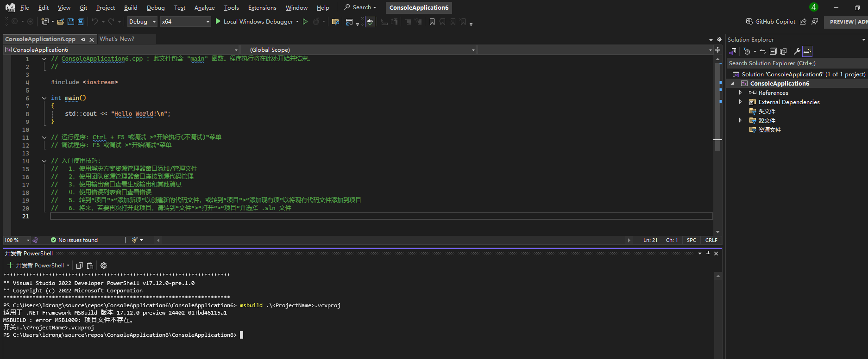Click Show All Files icon in Solution Explorer

783,51
